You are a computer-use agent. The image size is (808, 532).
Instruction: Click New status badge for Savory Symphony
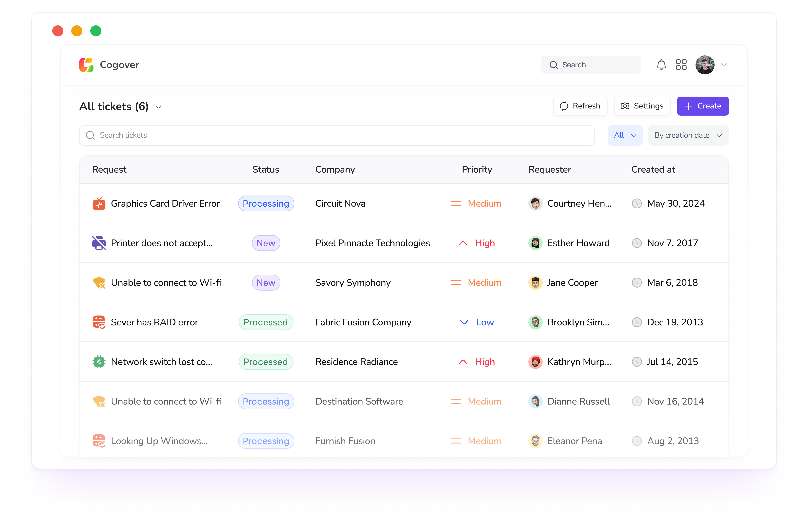pyautogui.click(x=266, y=283)
